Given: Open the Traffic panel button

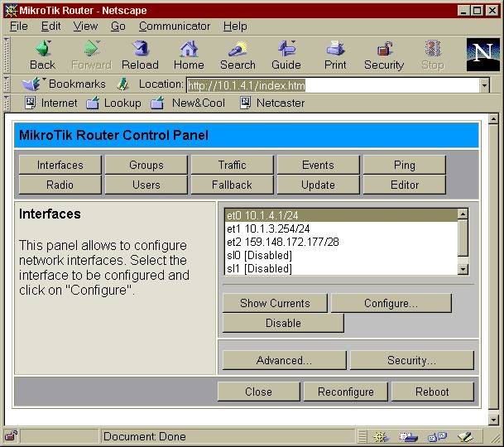Looking at the screenshot, I should tap(233, 165).
